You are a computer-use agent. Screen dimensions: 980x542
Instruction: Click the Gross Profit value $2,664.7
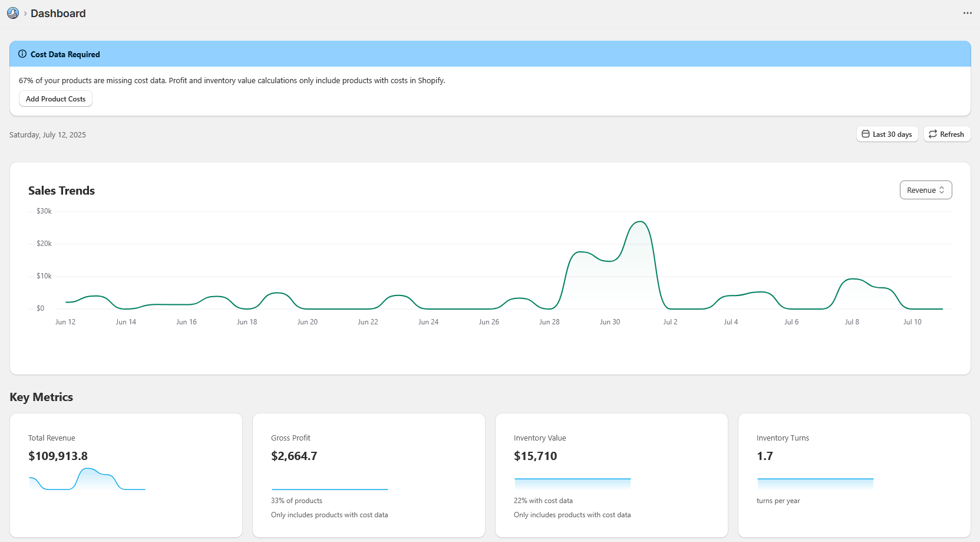[294, 456]
